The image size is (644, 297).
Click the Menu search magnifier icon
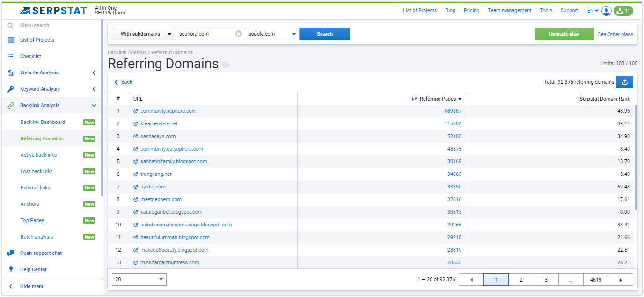[10, 26]
